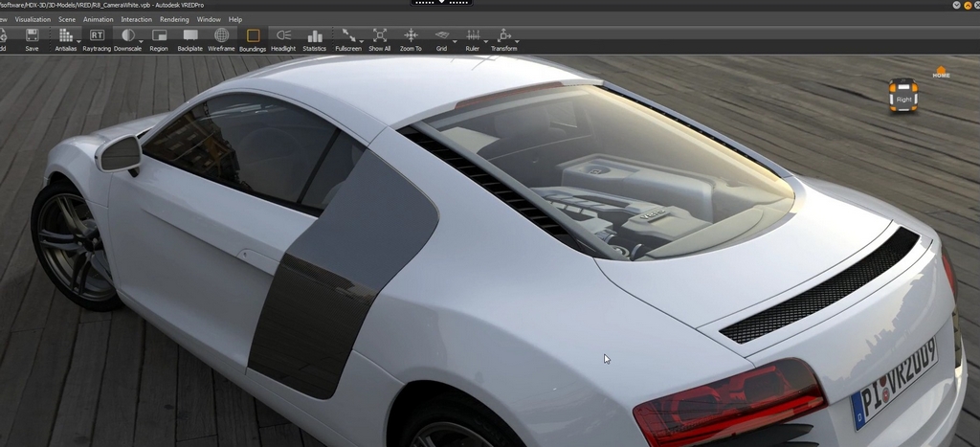Open the Ruler dropdown arrow

tap(485, 41)
